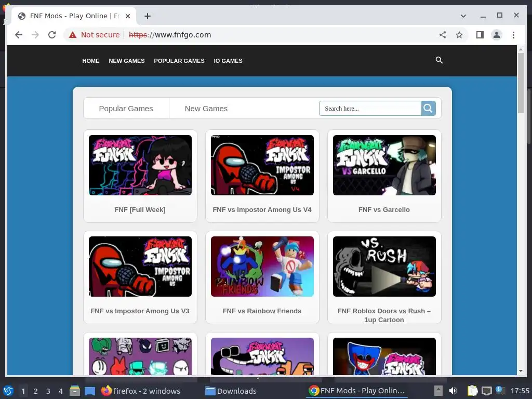Click the scrollbar up arrow

click(521, 49)
